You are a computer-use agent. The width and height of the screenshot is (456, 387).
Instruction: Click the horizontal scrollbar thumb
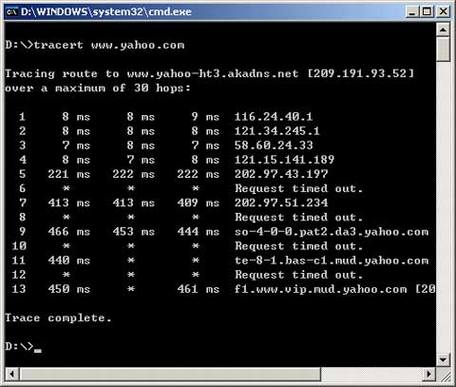coord(170,374)
